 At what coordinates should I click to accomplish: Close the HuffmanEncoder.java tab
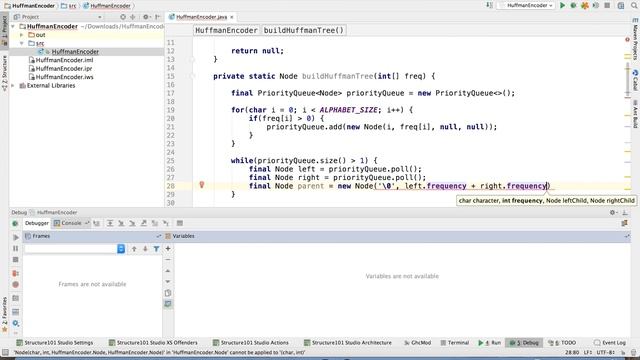click(232, 17)
